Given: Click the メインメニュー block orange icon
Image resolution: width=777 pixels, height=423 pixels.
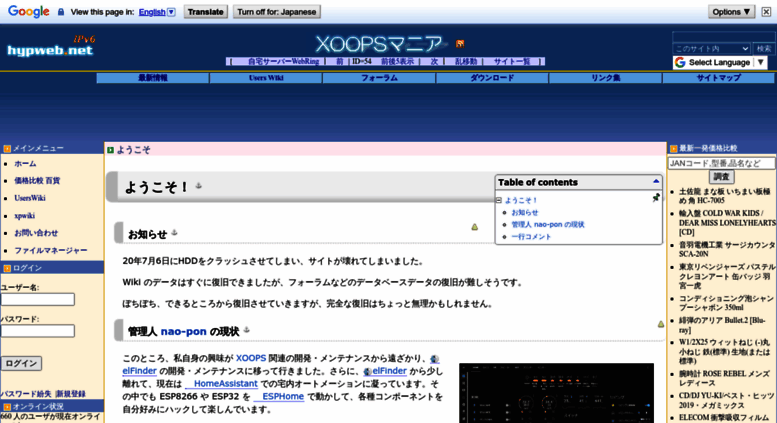Looking at the screenshot, I should pos(7,149).
